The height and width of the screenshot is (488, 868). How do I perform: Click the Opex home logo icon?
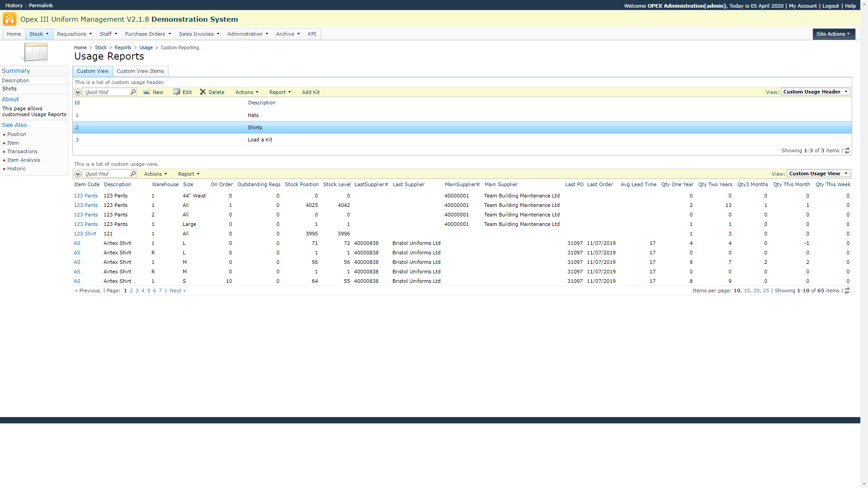click(x=9, y=19)
